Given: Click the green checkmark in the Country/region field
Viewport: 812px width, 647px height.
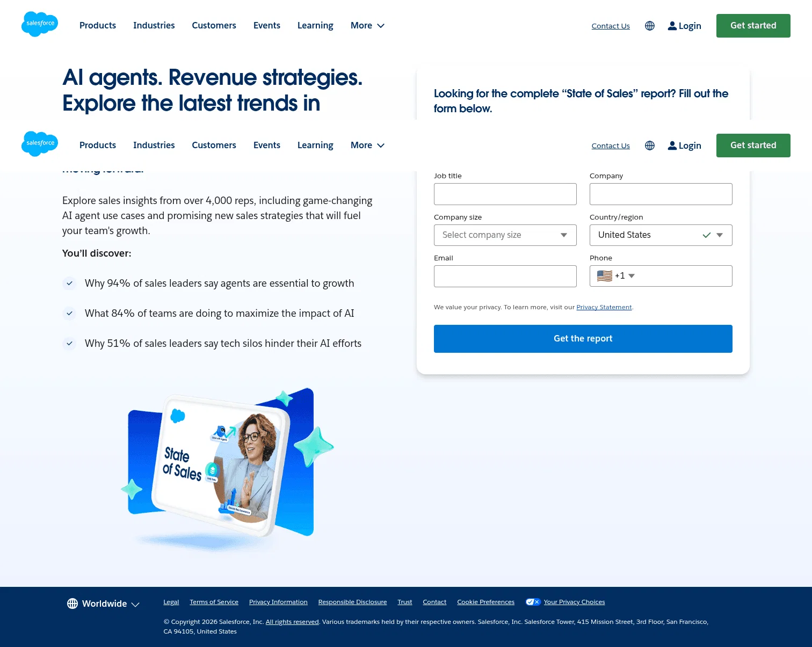Looking at the screenshot, I should coord(707,235).
